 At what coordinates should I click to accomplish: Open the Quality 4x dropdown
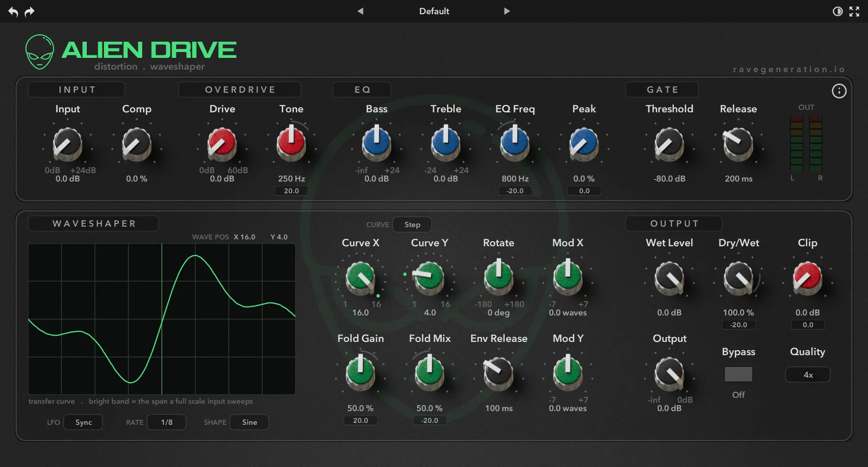(x=808, y=375)
